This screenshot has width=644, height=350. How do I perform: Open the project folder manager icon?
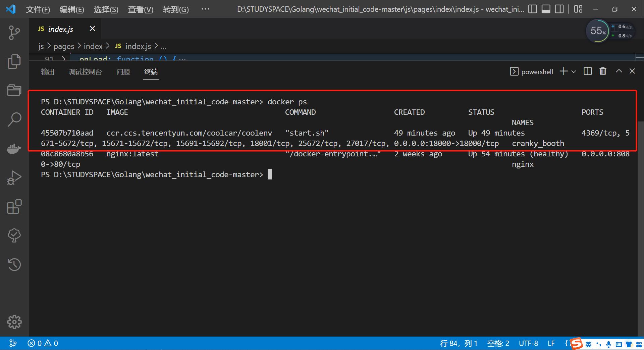14,90
